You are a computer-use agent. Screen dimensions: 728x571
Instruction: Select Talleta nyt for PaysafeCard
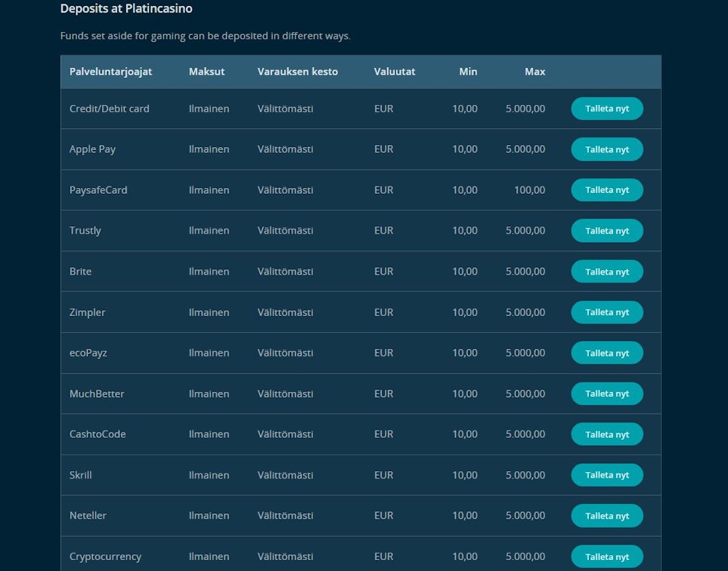606,190
